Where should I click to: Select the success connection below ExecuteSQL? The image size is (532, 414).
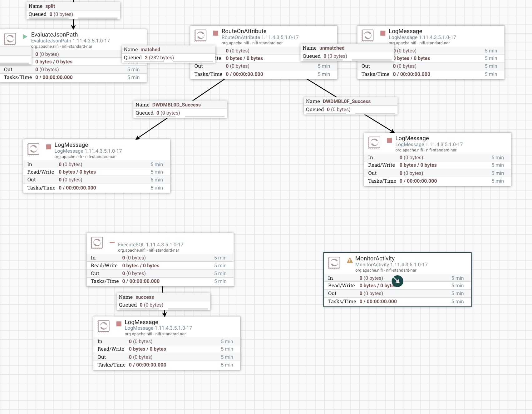(x=164, y=301)
